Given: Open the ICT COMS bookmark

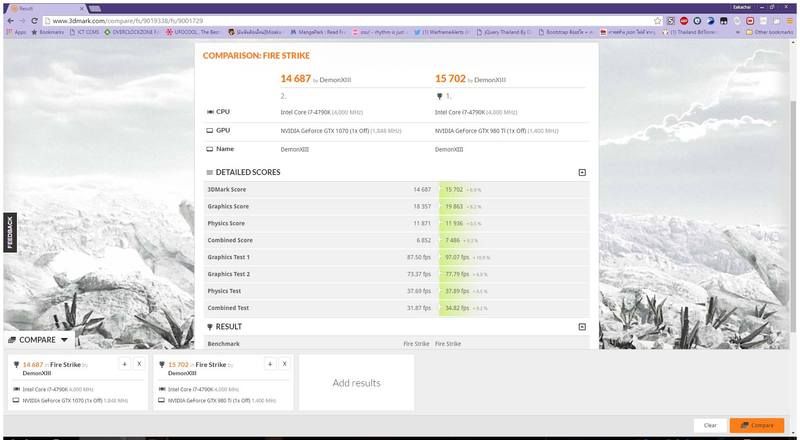Looking at the screenshot, I should pos(84,32).
